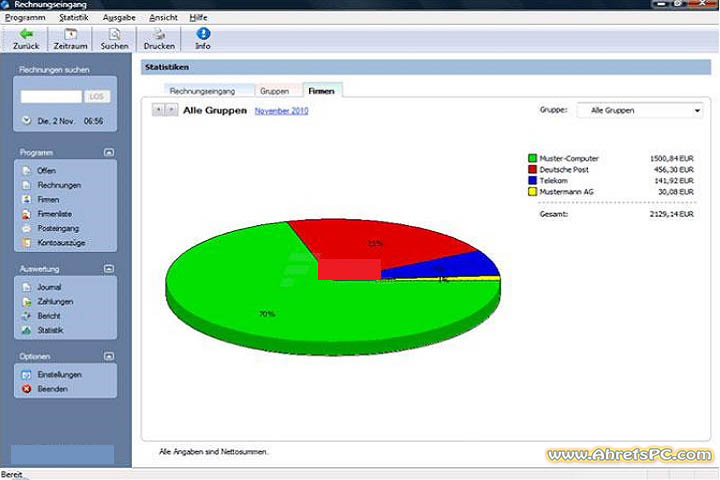The height and width of the screenshot is (480, 720).
Task: Click the Kontoauszüge label in sidebar
Action: [x=62, y=243]
